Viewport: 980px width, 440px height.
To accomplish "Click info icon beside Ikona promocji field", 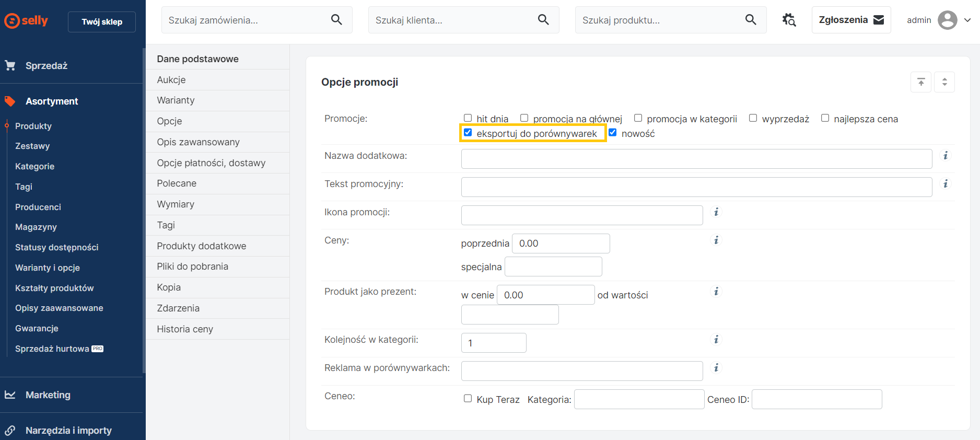I will pos(716,212).
